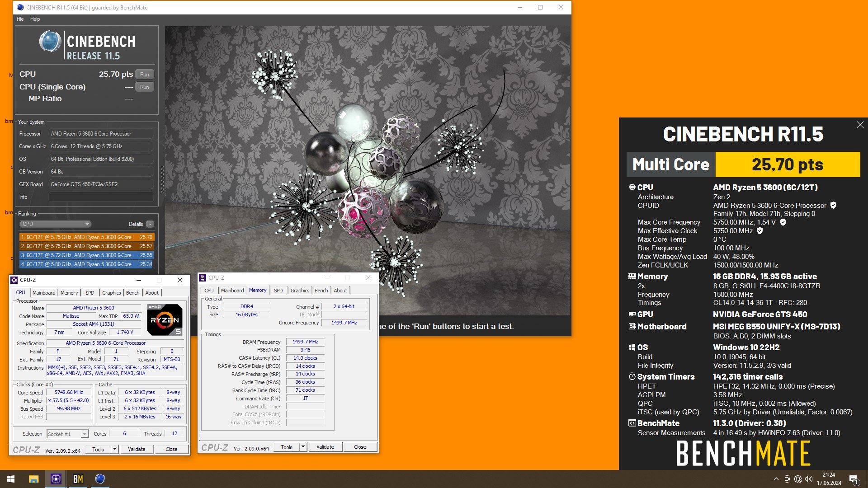
Task: Click Validate in CPU-Z Memory window
Action: coord(325,447)
